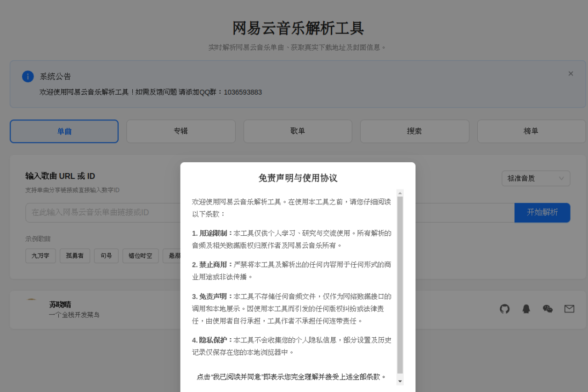The height and width of the screenshot is (392, 588).
Task: Click the 1. 用途限制 clause text
Action: point(292,239)
